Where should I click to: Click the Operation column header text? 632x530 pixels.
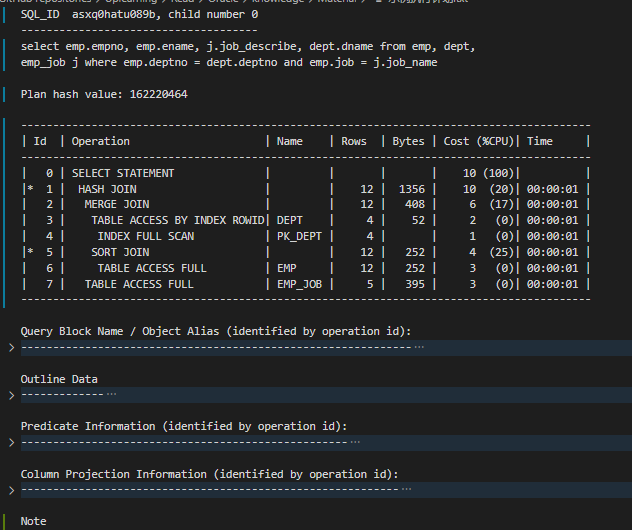tap(100, 142)
